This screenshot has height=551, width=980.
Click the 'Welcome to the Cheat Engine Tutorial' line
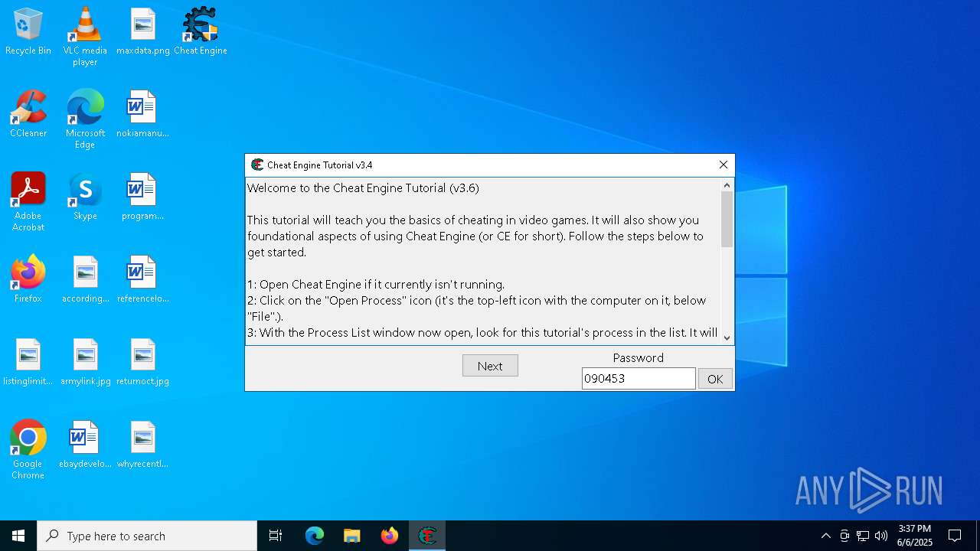(363, 187)
